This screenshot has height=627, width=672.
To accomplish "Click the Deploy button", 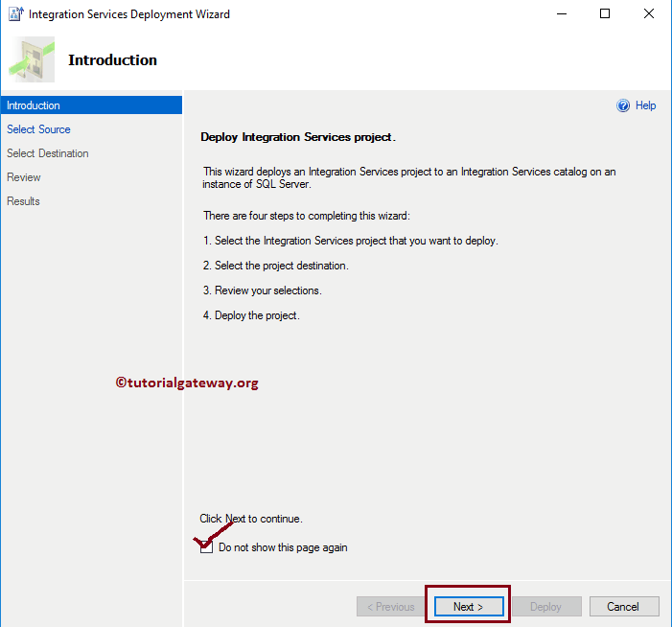I will point(546,607).
